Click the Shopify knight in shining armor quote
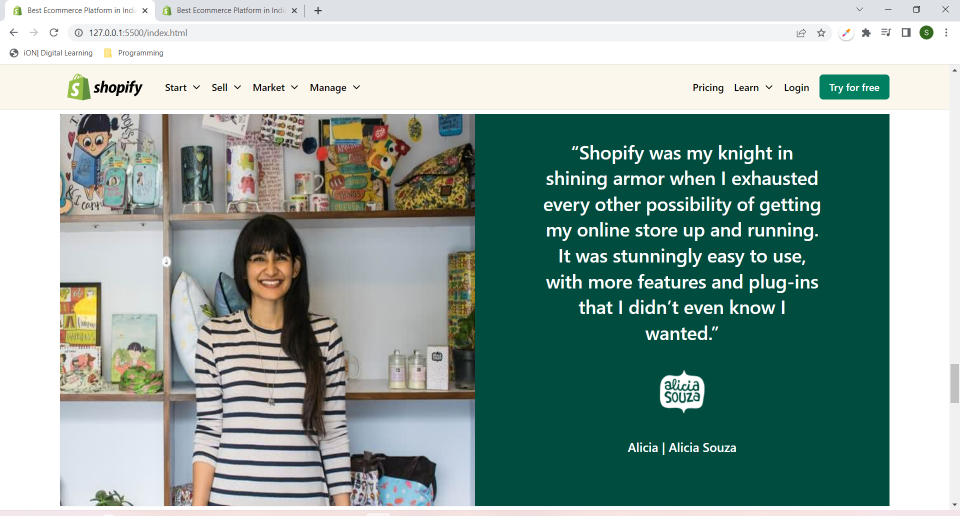The width and height of the screenshot is (960, 516). pos(681,243)
